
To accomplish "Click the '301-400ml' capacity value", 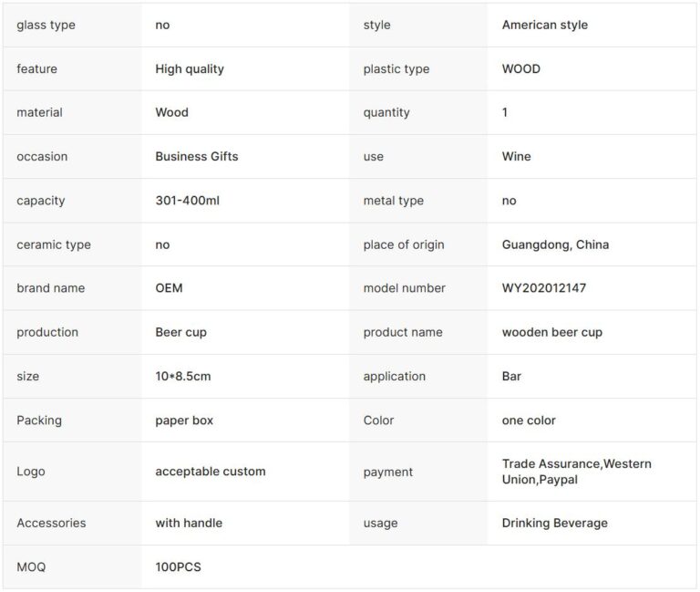I will 187,201.
